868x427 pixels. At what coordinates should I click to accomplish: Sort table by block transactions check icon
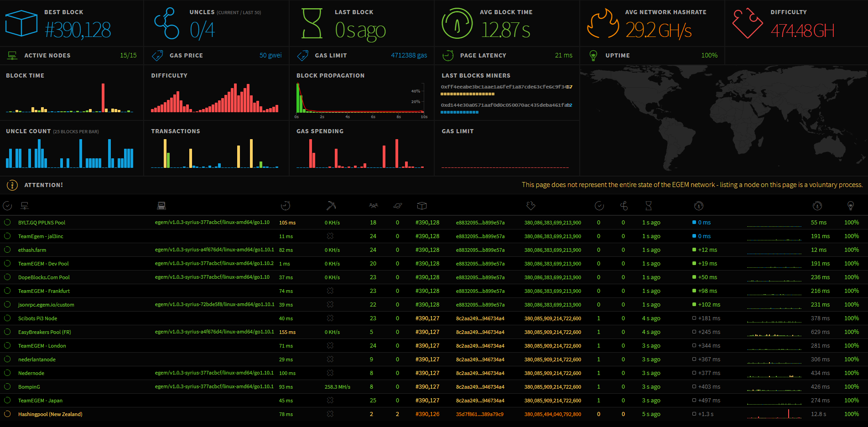tap(599, 206)
